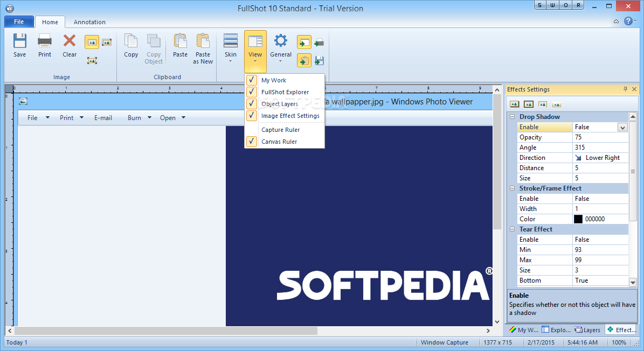
Task: Collapse the Tear Effect section
Action: (512, 229)
